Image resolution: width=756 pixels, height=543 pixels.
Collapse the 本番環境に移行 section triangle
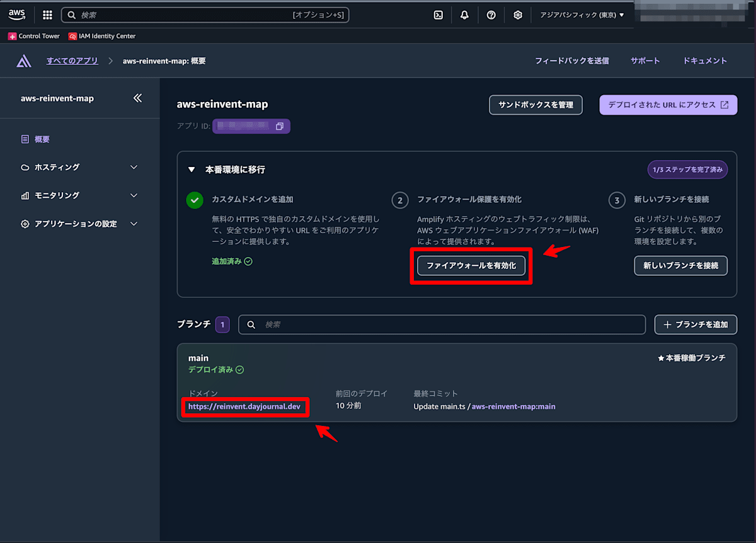pyautogui.click(x=192, y=170)
